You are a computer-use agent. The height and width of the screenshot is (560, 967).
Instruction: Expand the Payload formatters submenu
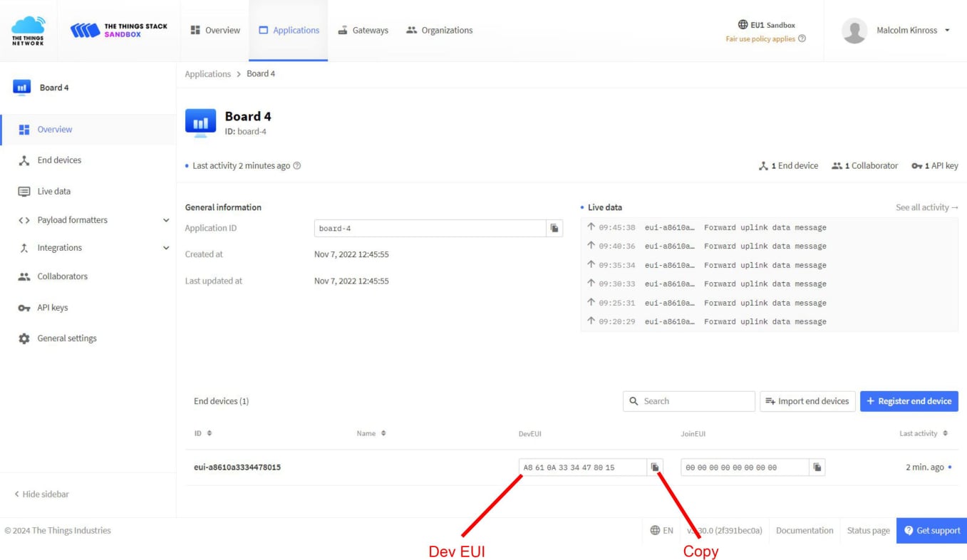coord(166,220)
